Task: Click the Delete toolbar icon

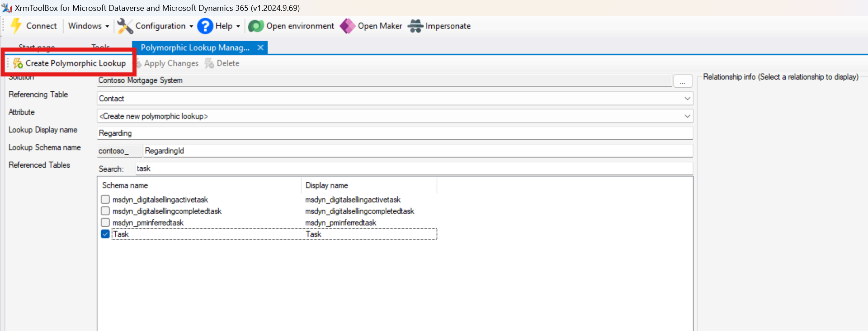Action: [209, 63]
